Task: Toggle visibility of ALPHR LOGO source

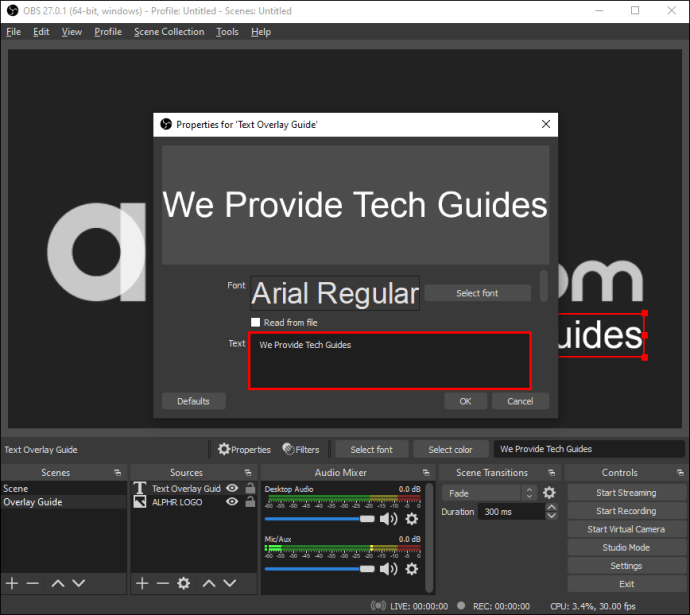Action: pos(232,502)
